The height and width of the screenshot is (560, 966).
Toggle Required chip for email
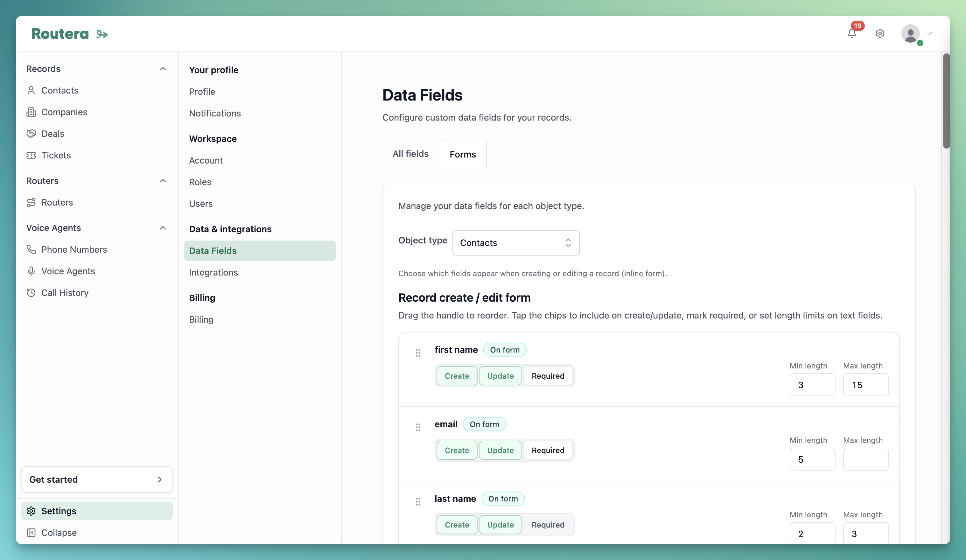coord(548,450)
